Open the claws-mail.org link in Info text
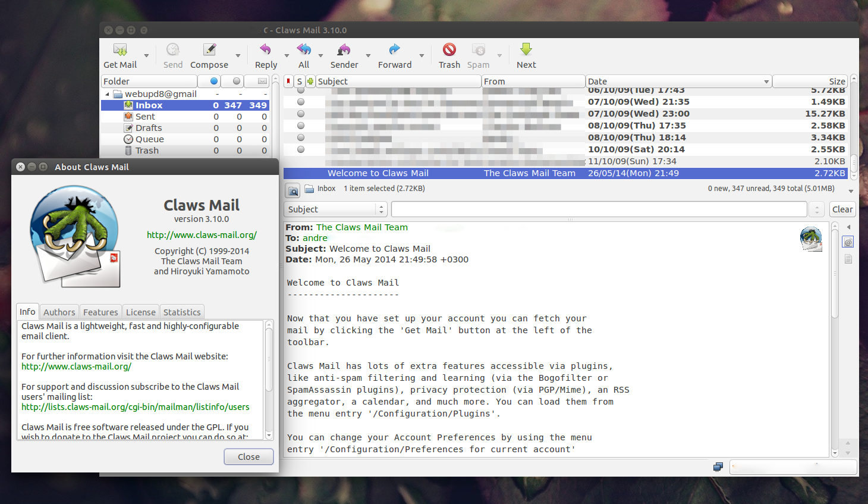This screenshot has height=504, width=868. coord(76,367)
